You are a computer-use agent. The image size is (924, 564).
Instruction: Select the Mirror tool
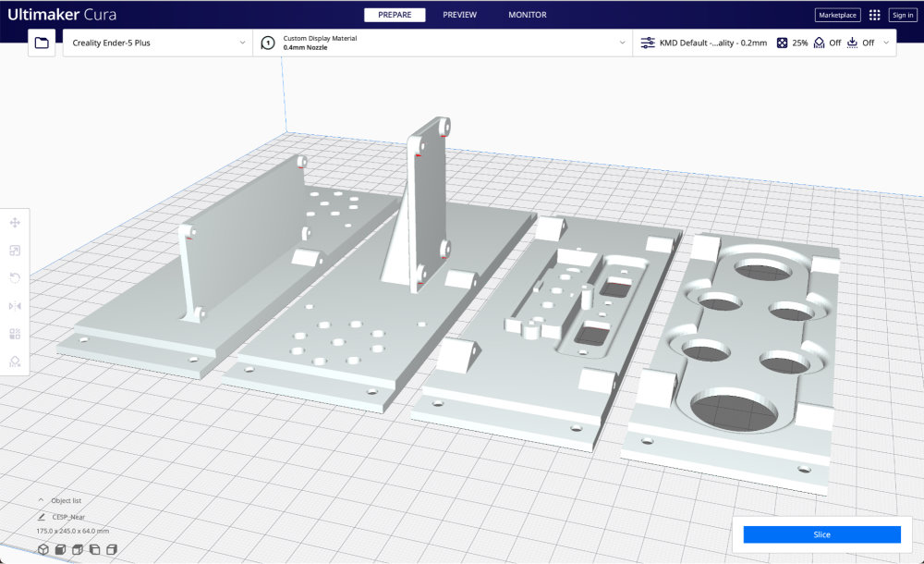[x=15, y=306]
